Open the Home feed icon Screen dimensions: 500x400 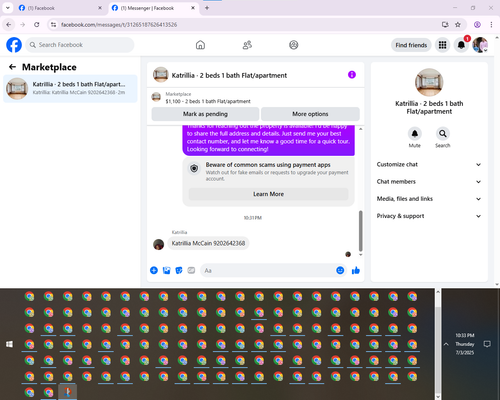coord(200,45)
